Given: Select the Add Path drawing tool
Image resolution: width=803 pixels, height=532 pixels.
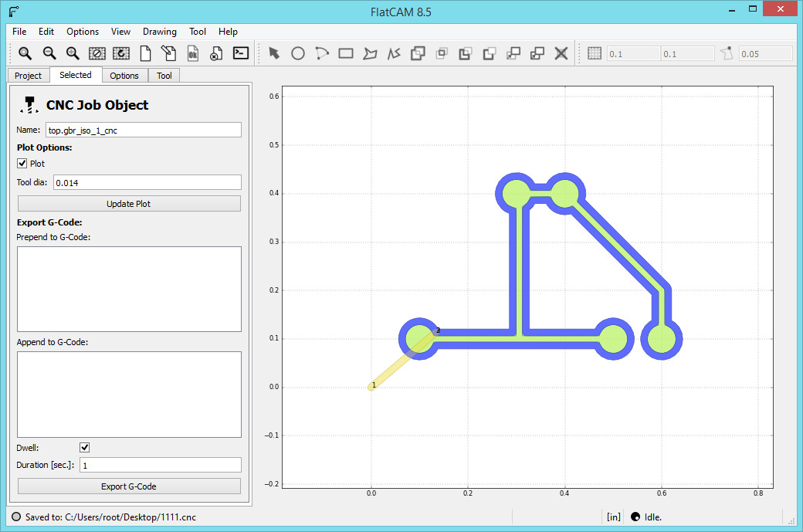Looking at the screenshot, I should [x=394, y=53].
